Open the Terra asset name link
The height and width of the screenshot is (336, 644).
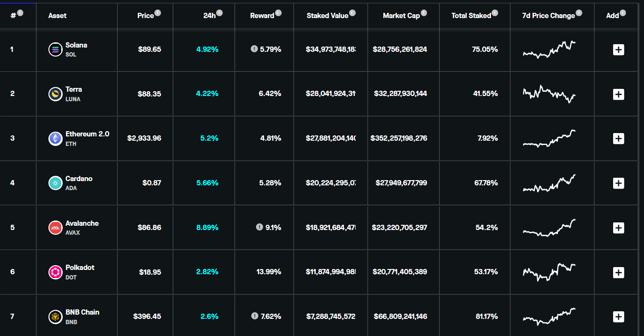[74, 89]
